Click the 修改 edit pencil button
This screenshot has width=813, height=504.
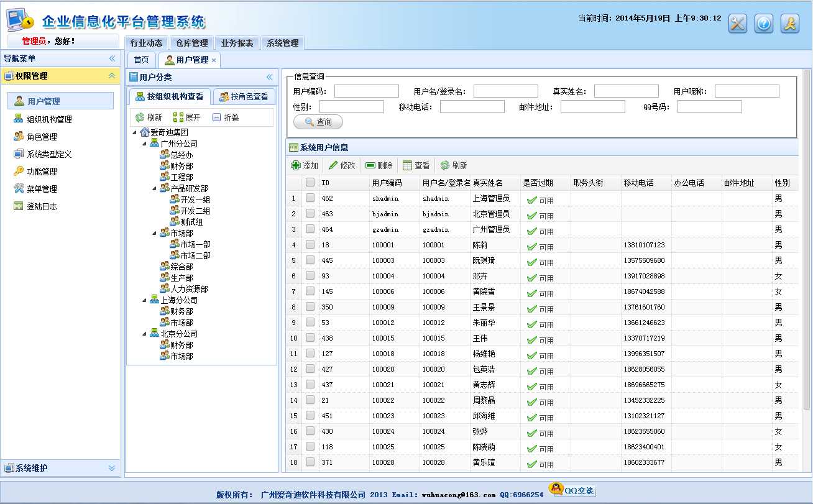click(x=342, y=165)
